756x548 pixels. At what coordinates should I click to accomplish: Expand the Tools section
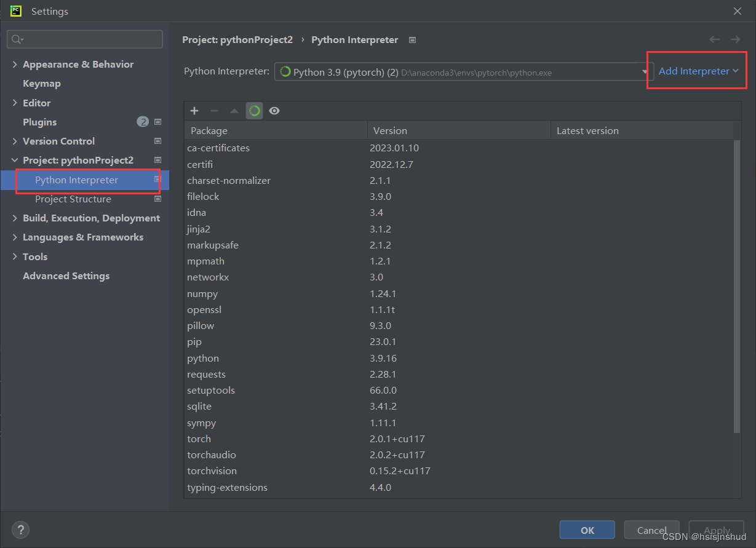15,256
